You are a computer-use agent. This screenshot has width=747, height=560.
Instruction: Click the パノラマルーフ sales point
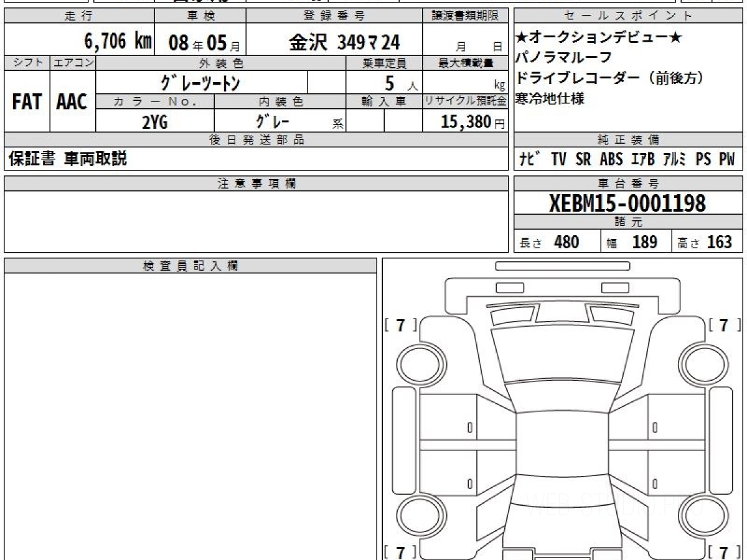pos(563,57)
